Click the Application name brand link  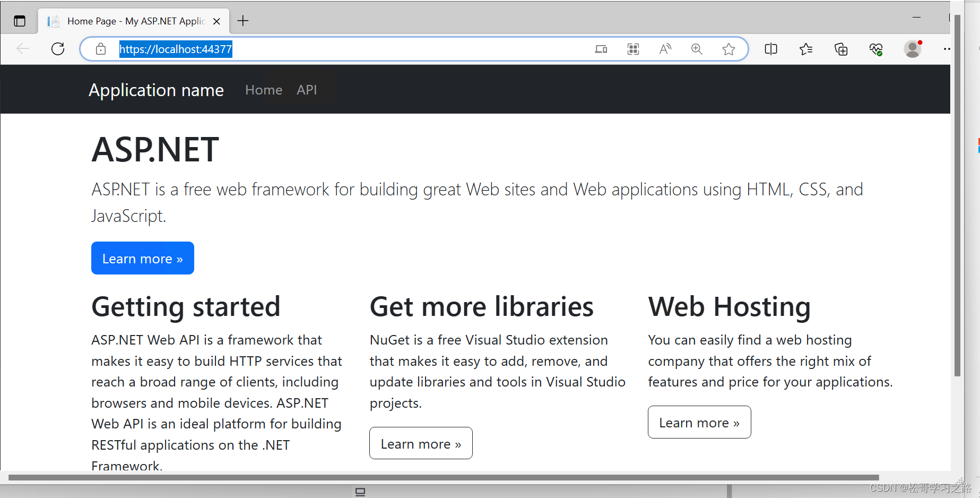point(156,90)
